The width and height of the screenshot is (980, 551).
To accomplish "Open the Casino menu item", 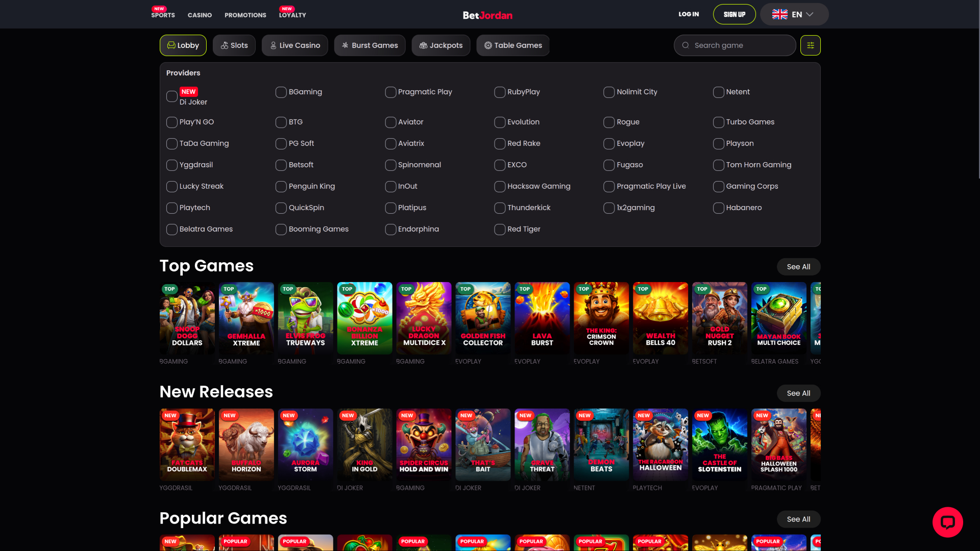I will click(200, 15).
